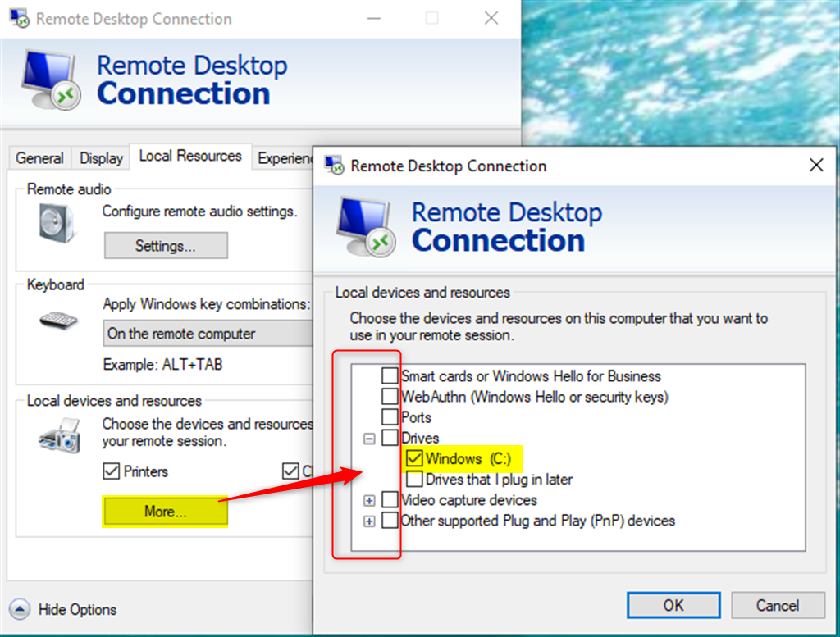Select the Local Resources tab
This screenshot has width=840, height=637.
190,157
